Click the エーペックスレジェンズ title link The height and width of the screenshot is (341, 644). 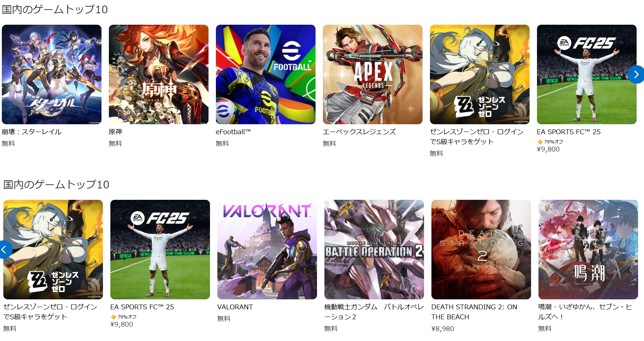pos(359,132)
